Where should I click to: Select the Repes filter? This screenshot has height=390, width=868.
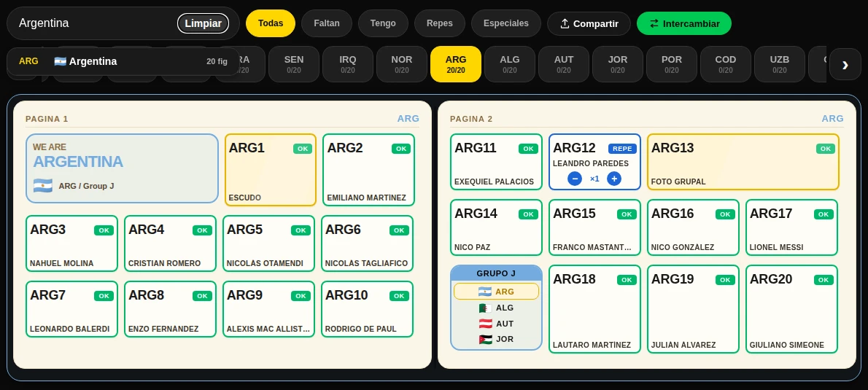pos(440,23)
